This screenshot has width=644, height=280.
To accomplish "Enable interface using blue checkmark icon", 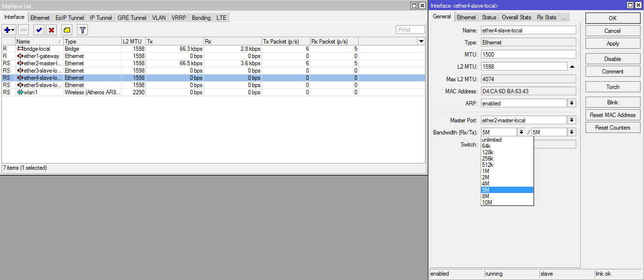I will pyautogui.click(x=39, y=30).
